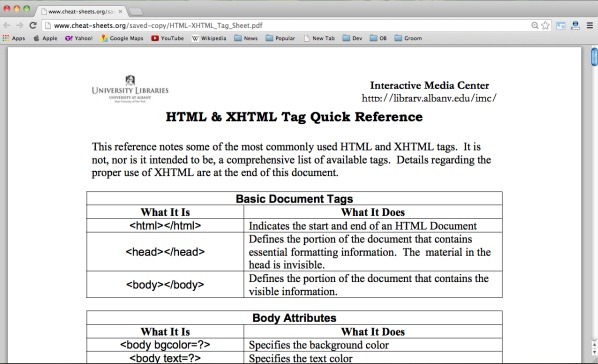598x364 pixels.
Task: Open the library.albany.edu/imc link
Action: tap(429, 98)
